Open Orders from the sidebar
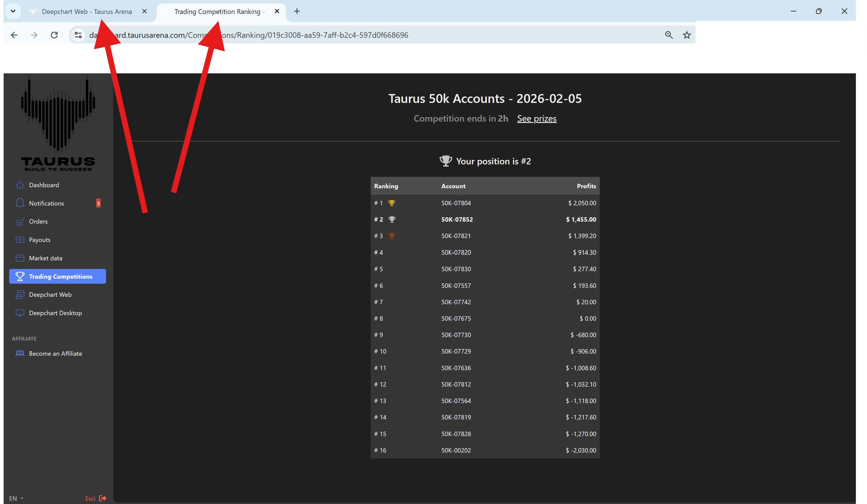 coord(38,221)
